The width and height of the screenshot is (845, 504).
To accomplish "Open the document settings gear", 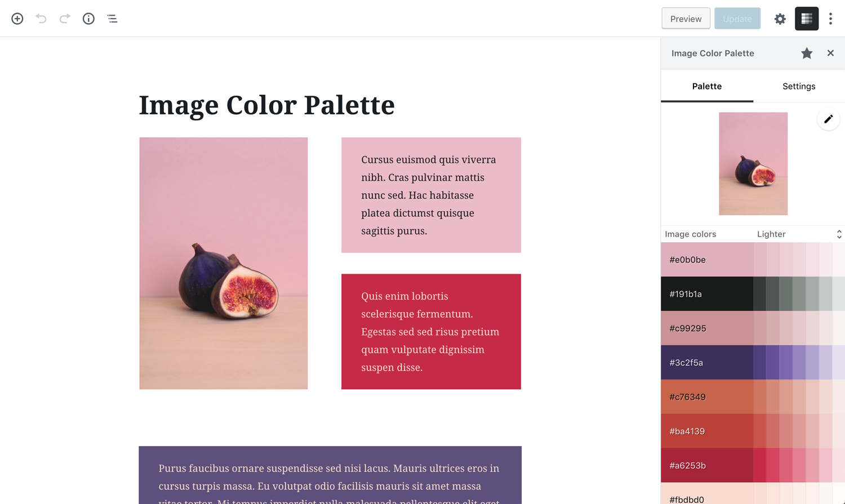I will [x=780, y=19].
